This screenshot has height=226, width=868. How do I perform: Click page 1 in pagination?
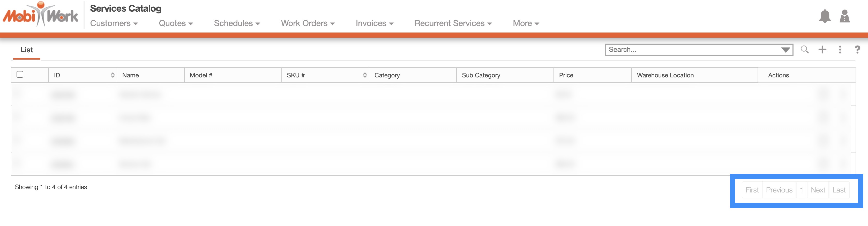[802, 190]
